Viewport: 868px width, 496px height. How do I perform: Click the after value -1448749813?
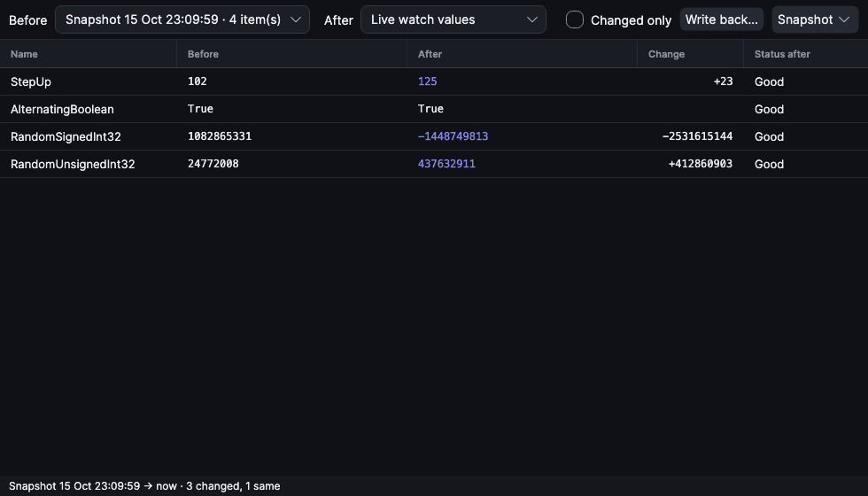point(453,136)
